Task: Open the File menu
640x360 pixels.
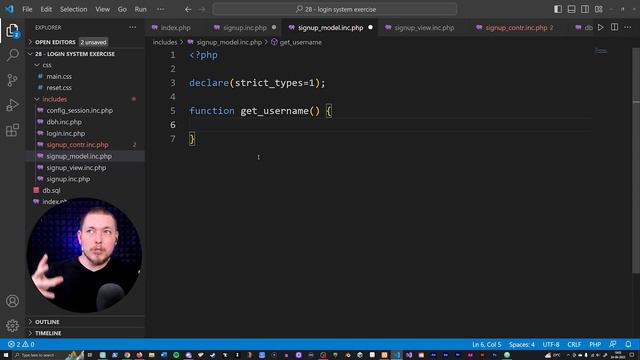Action: click(x=27, y=9)
